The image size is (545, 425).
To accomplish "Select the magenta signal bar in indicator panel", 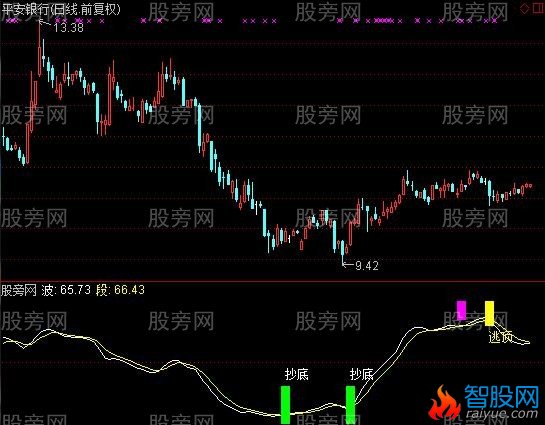I will pyautogui.click(x=461, y=311).
